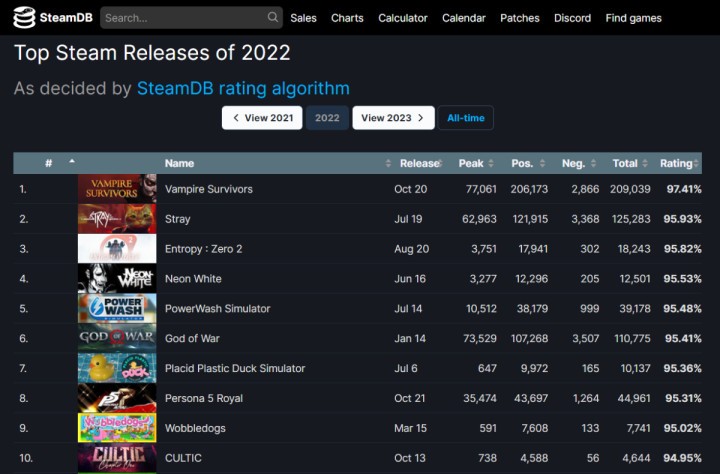Open the Find games menu item
The image size is (720, 474).
(634, 18)
